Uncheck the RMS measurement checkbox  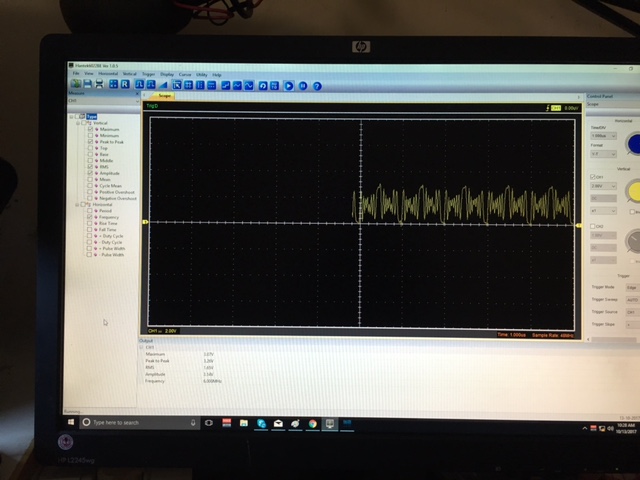(x=90, y=167)
